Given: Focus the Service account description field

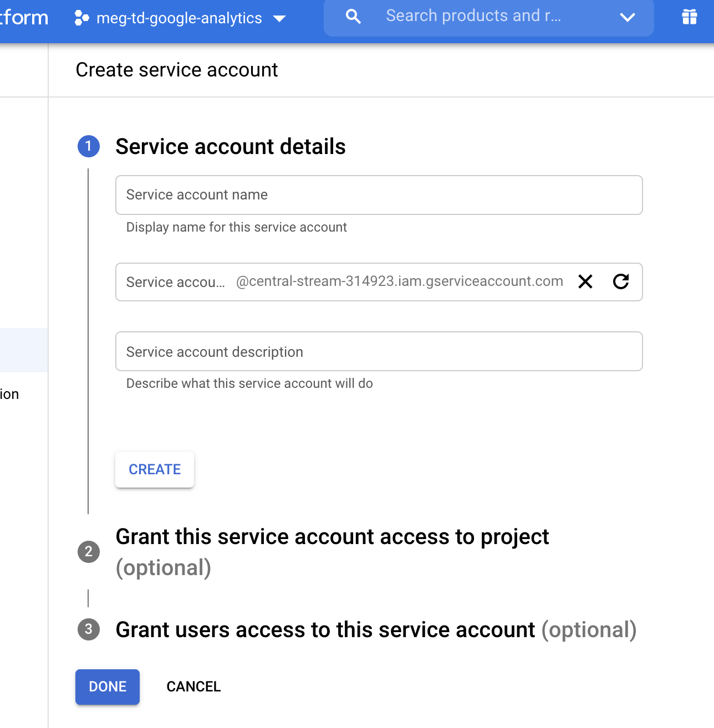Looking at the screenshot, I should click(379, 351).
